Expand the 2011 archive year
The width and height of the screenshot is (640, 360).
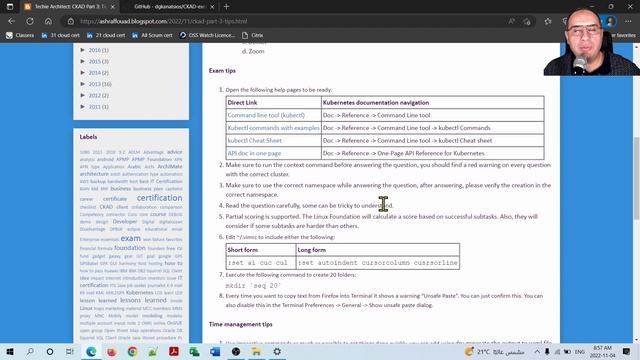pos(83,107)
